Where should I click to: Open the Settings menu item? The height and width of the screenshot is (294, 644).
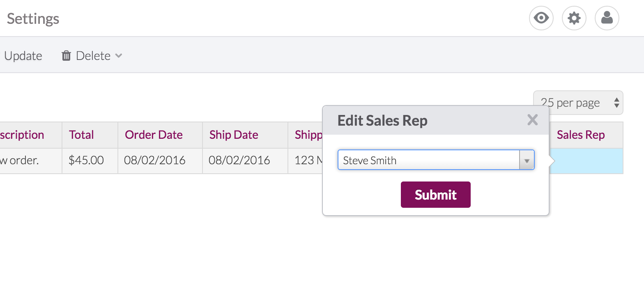[x=33, y=18]
